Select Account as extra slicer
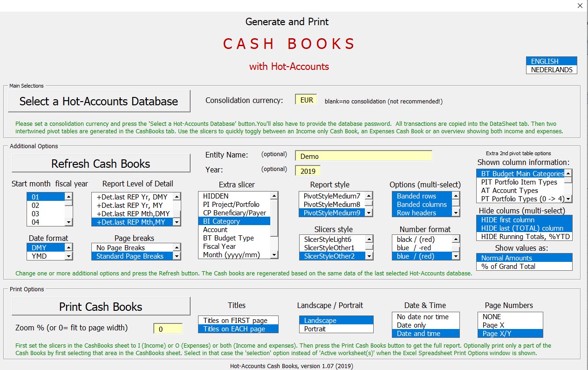 tap(234, 230)
